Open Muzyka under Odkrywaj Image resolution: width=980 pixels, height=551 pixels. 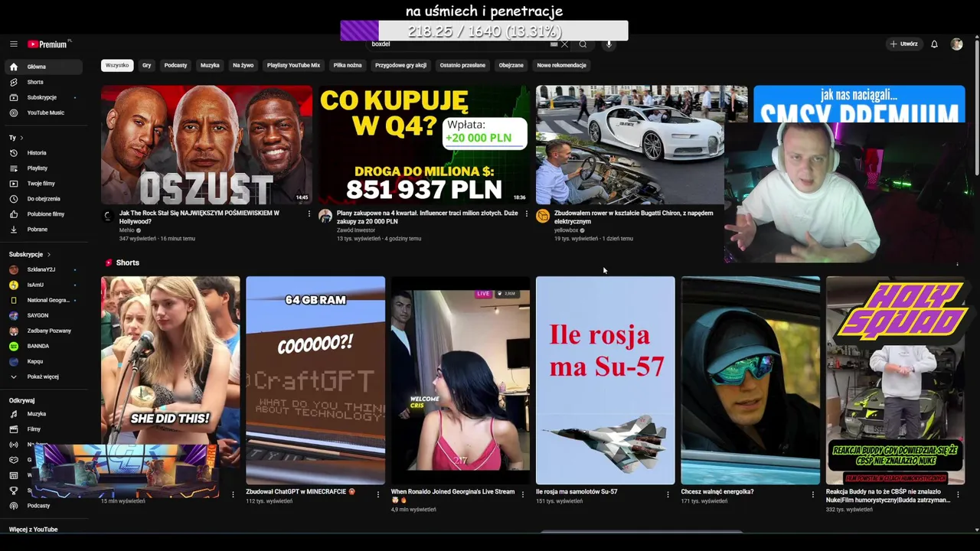[x=36, y=414]
